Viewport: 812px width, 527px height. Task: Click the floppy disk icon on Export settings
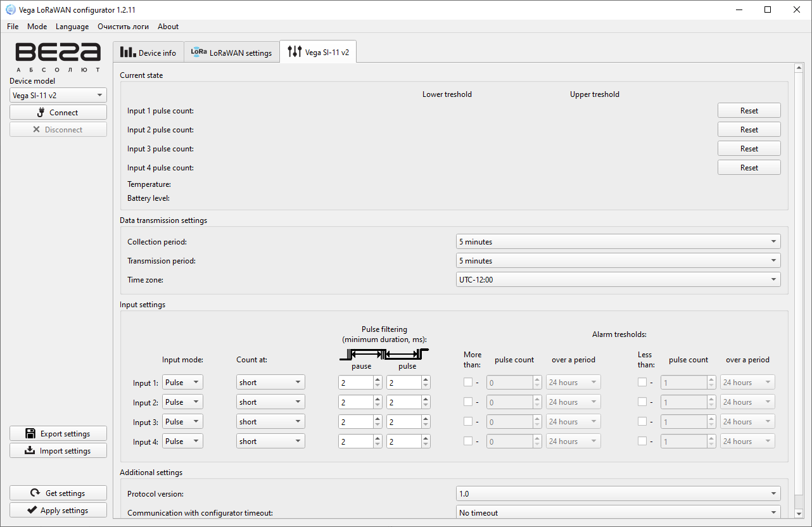(x=30, y=434)
